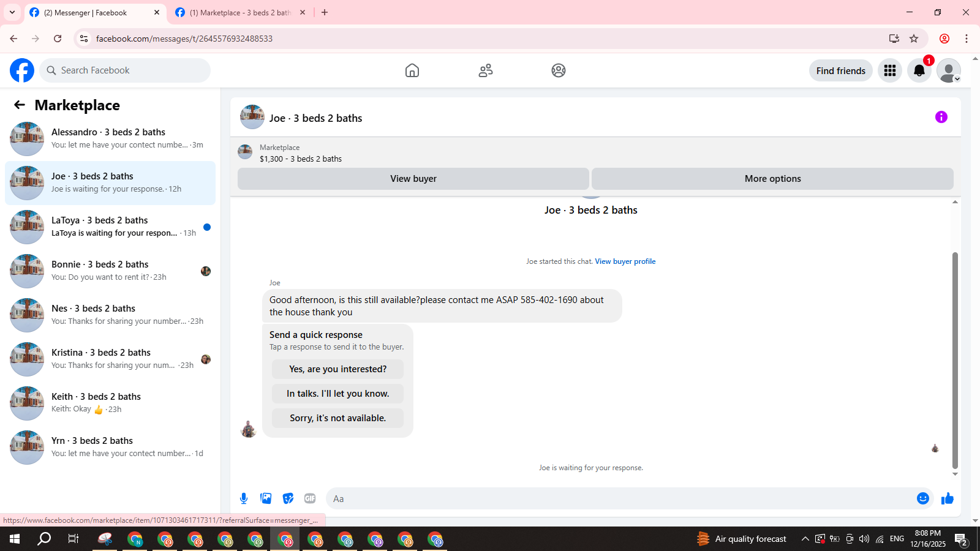Click the Air quality forecast widget

pyautogui.click(x=742, y=539)
